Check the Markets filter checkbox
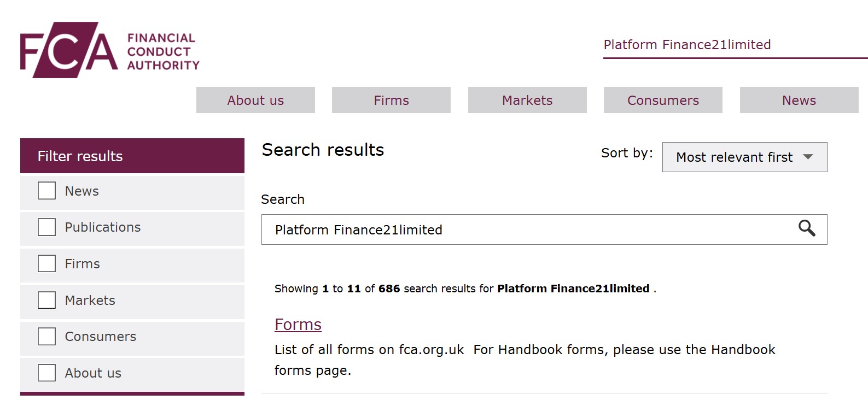This screenshot has width=868, height=406. click(x=46, y=300)
